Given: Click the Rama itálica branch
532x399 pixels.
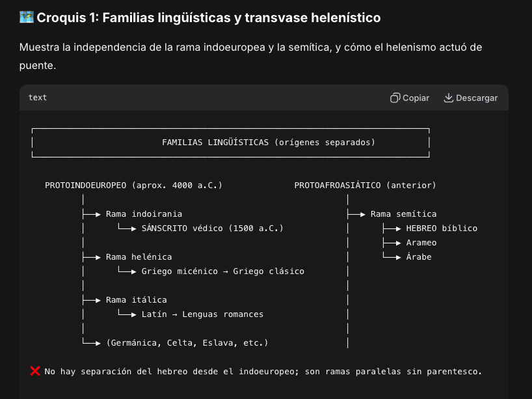Looking at the screenshot, I should (x=137, y=300).
